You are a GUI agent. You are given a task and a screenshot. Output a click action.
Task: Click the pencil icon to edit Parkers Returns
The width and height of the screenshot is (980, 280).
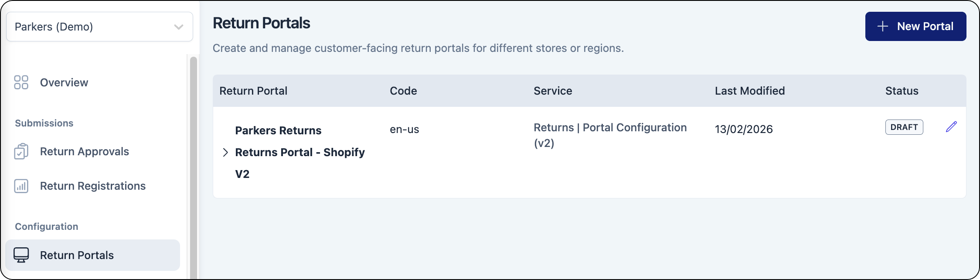coord(952,127)
